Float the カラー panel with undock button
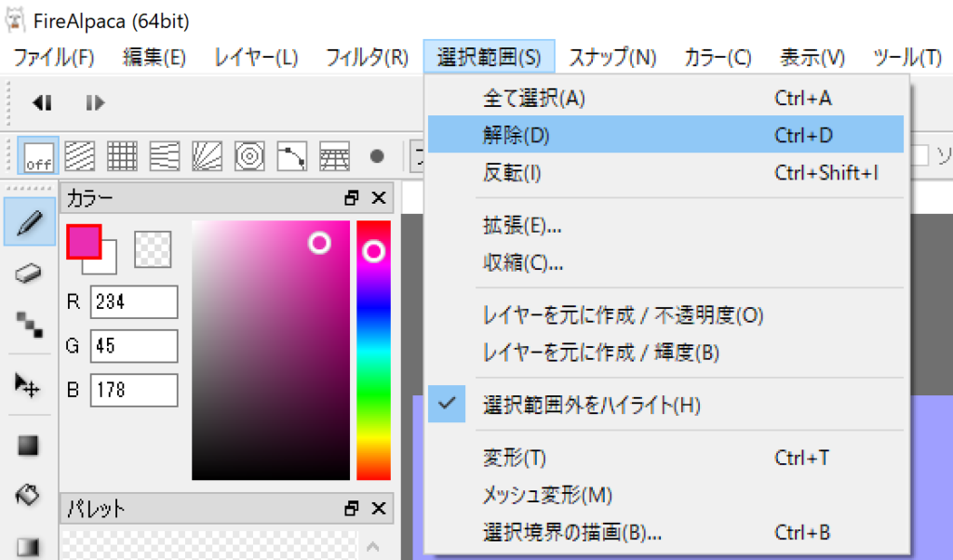The image size is (953, 560). [351, 198]
